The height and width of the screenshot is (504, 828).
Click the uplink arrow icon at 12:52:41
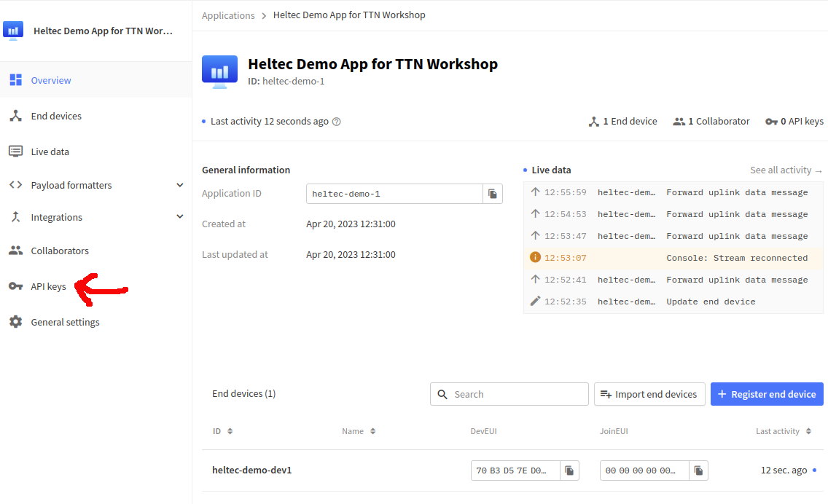click(x=535, y=279)
